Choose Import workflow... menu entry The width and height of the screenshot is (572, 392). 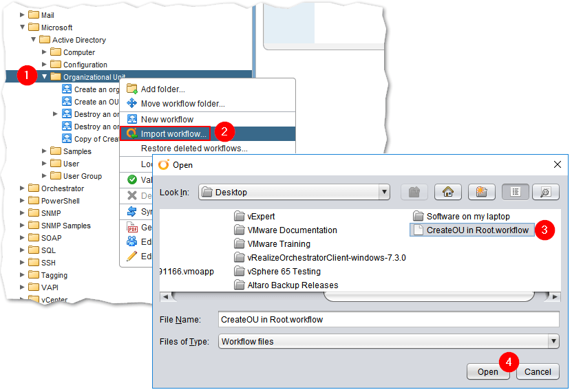(207, 133)
